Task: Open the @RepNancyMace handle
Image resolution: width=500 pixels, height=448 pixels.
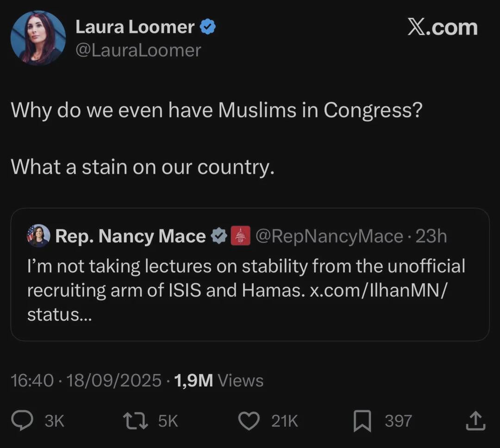Action: 329,236
